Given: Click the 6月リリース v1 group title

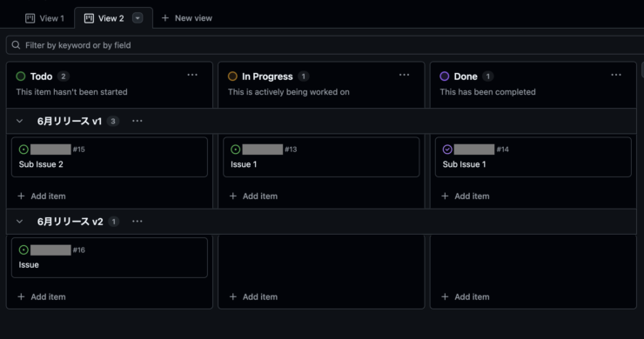Looking at the screenshot, I should 70,121.
